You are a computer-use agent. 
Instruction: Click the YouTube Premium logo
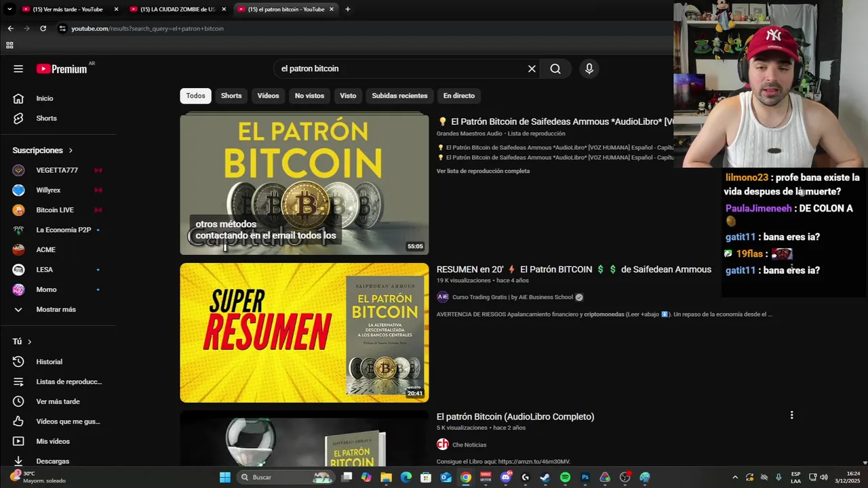62,68
